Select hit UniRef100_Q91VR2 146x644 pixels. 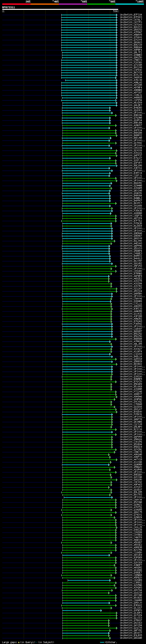click(131, 263)
